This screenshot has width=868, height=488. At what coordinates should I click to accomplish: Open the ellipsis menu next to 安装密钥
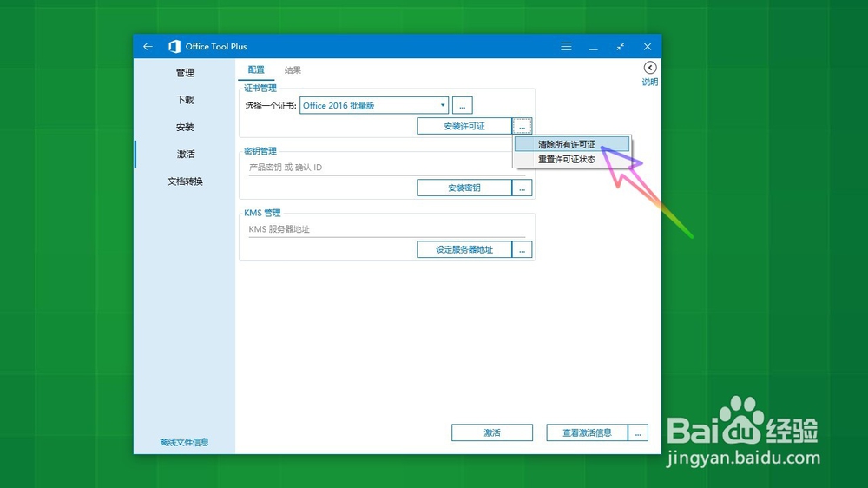click(522, 188)
